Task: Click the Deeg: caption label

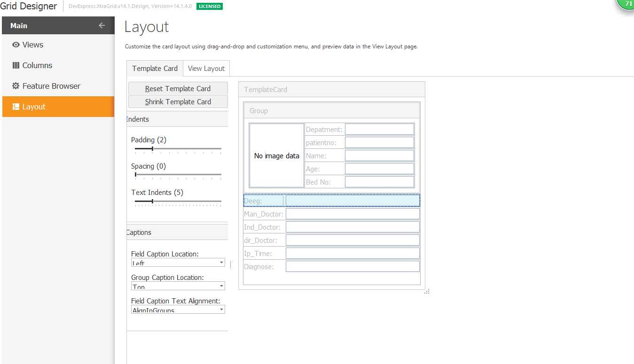Action: pos(253,201)
